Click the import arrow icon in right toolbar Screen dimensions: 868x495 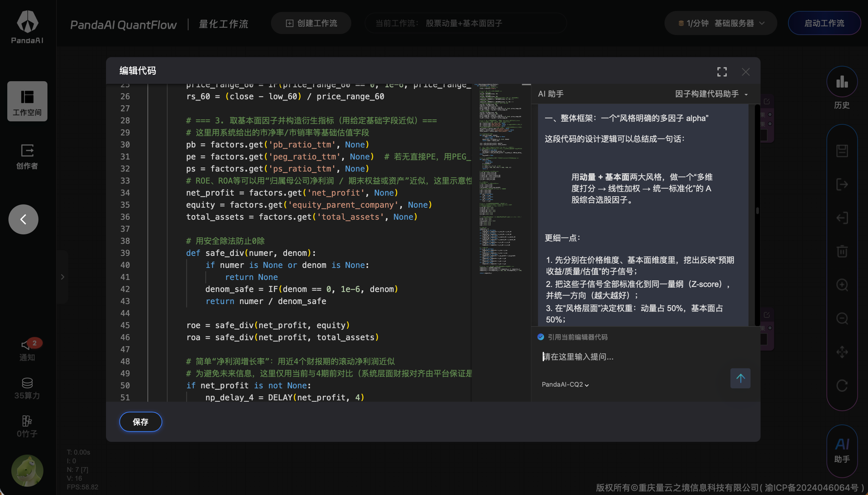click(x=842, y=218)
